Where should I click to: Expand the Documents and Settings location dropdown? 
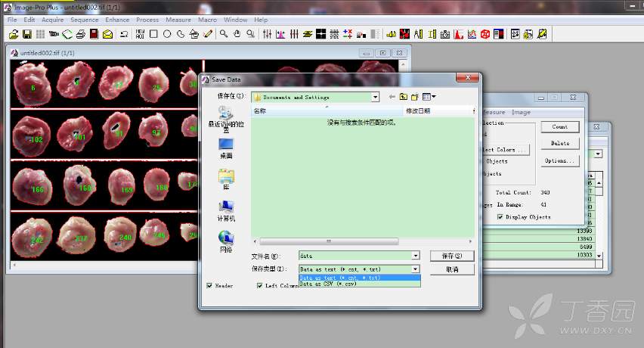375,97
